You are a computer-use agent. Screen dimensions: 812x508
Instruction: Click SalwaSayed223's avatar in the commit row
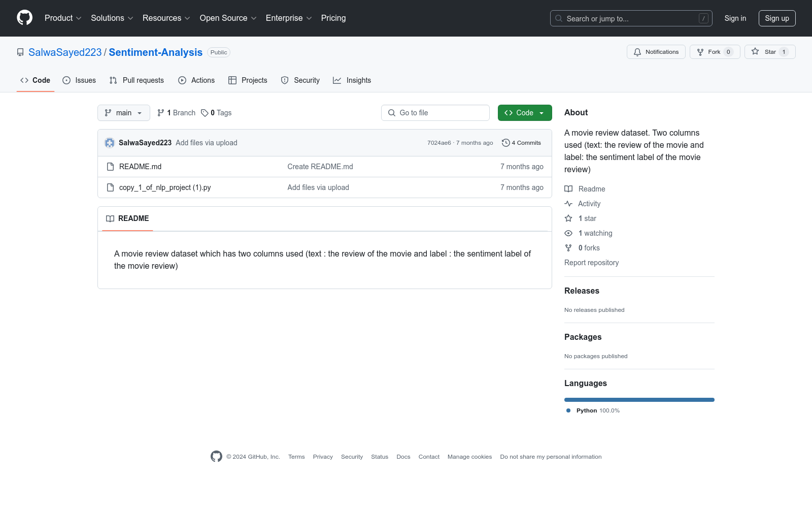[x=110, y=143]
